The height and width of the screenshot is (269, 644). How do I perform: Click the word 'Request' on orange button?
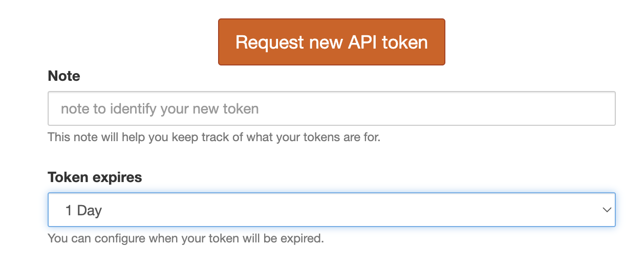270,43
